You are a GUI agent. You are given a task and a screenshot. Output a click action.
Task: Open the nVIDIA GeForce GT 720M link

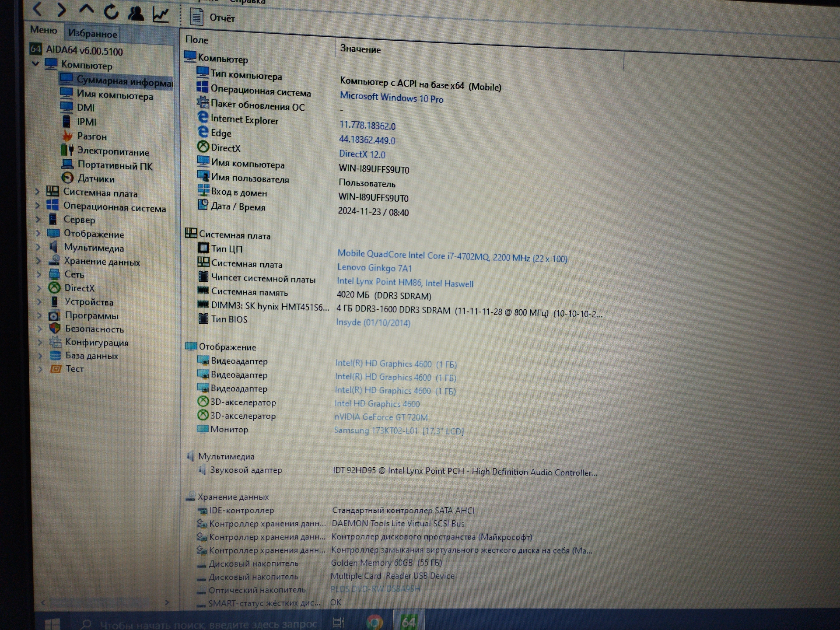click(x=381, y=417)
